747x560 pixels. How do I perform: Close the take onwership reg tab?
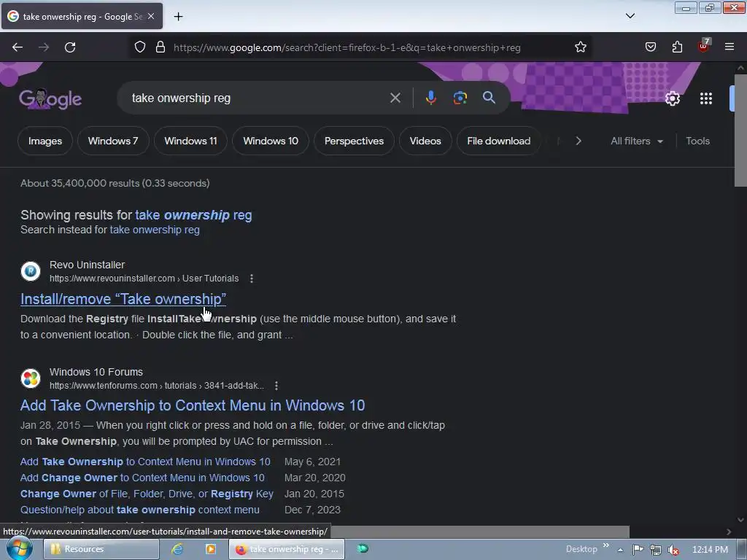(x=151, y=16)
